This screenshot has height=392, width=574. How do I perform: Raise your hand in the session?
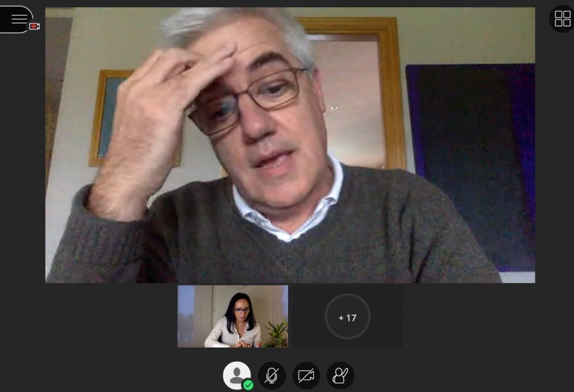[340, 376]
